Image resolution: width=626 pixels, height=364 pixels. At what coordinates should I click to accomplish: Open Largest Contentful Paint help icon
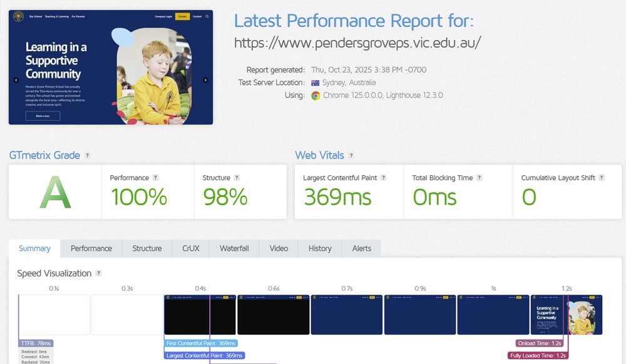click(x=383, y=178)
